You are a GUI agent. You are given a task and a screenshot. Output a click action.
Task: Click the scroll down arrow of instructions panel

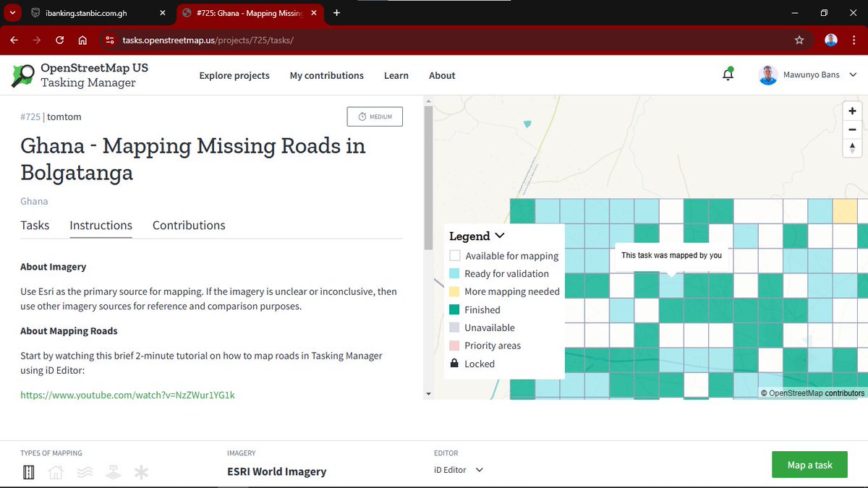click(x=428, y=394)
